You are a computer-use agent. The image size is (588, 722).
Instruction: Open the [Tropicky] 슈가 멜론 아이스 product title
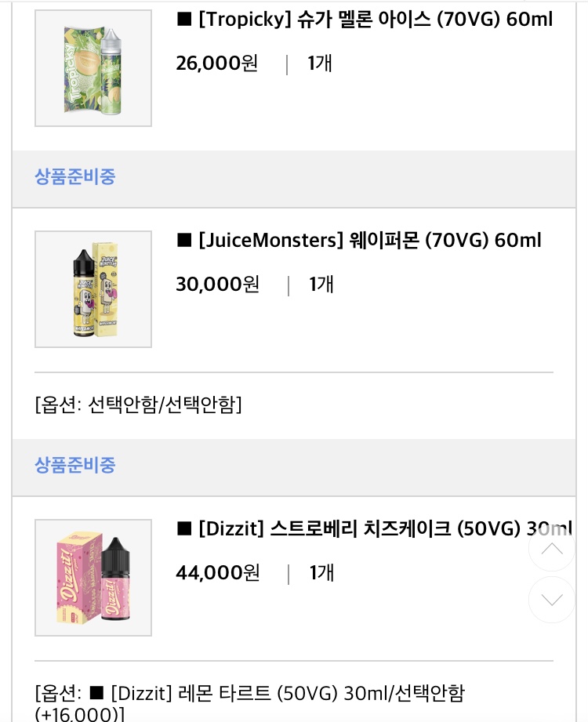[x=375, y=20]
